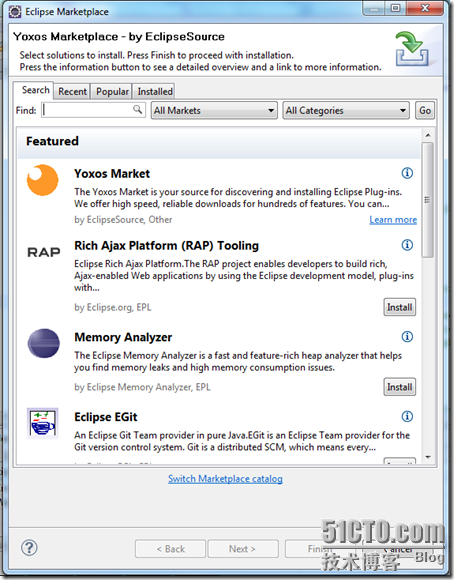Open the All Markets dropdown

coord(214,110)
